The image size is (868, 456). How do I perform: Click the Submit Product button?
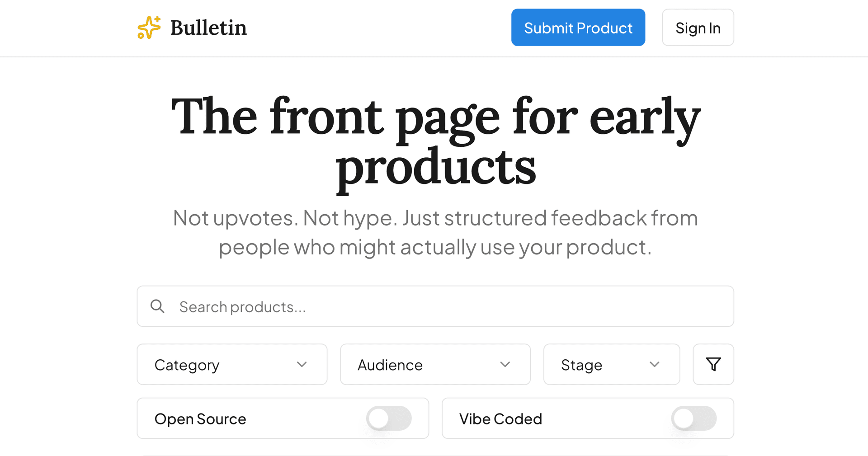point(578,27)
